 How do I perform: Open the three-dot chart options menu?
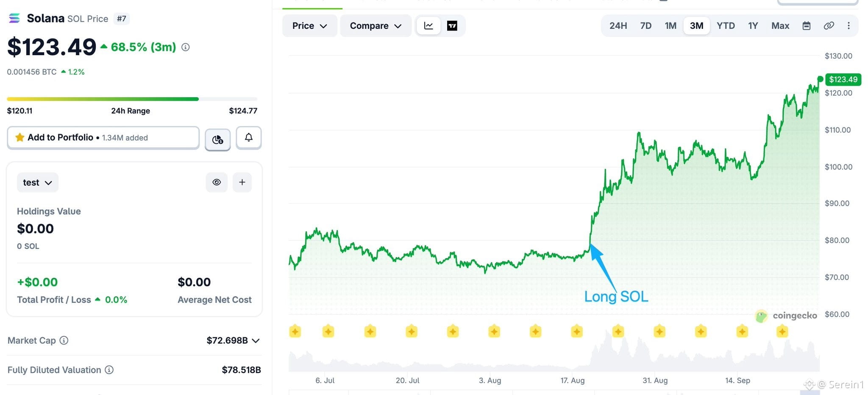[x=849, y=26]
